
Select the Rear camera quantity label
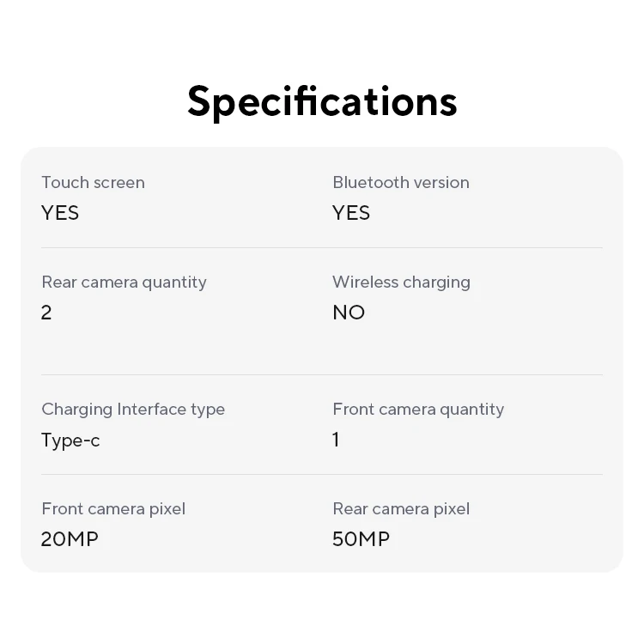[124, 282]
